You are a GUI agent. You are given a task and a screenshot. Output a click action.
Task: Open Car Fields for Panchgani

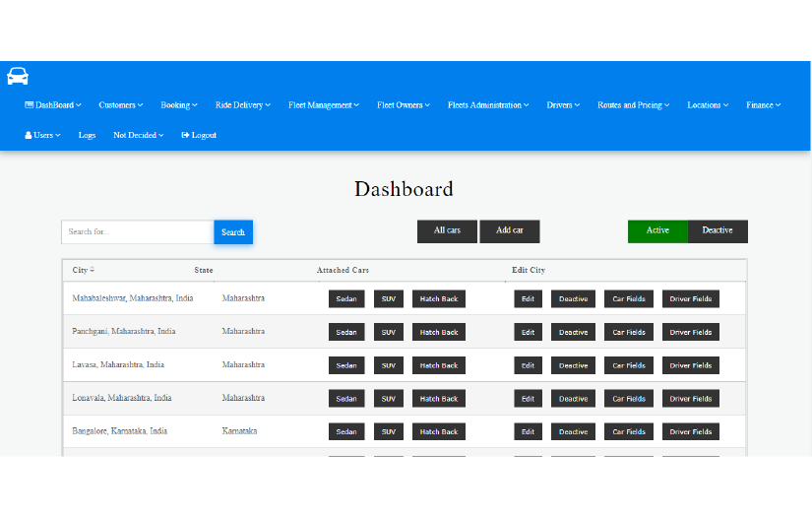tap(629, 332)
